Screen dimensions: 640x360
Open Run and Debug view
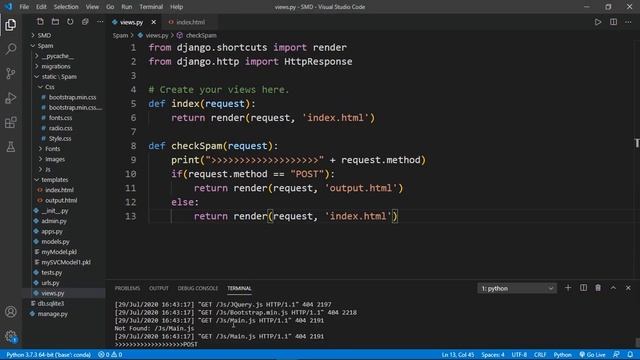pos(11,98)
